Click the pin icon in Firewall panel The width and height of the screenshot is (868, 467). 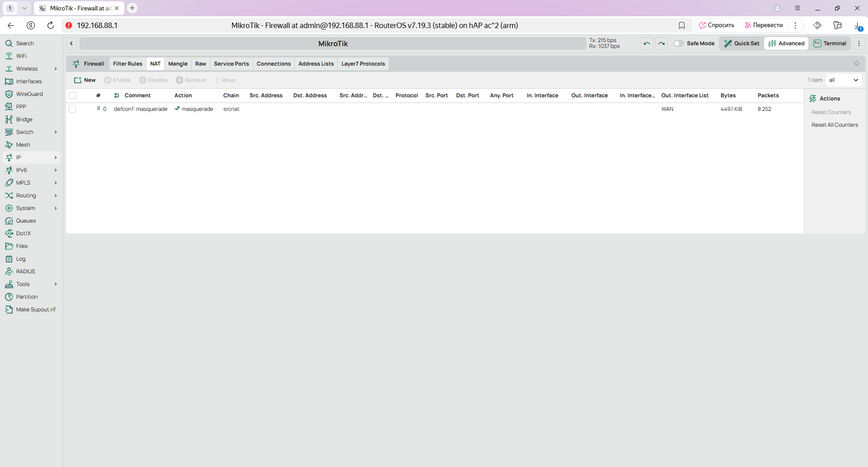[856, 64]
